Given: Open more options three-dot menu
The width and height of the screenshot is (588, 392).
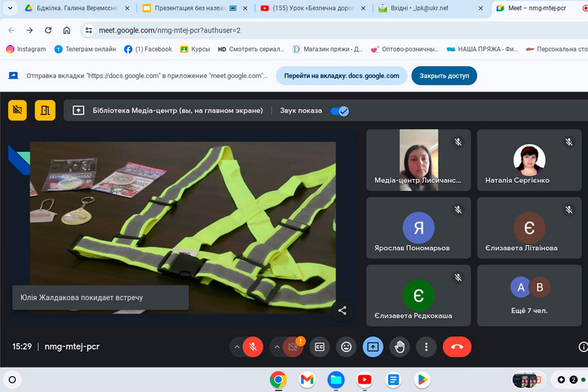Looking at the screenshot, I should click(427, 347).
